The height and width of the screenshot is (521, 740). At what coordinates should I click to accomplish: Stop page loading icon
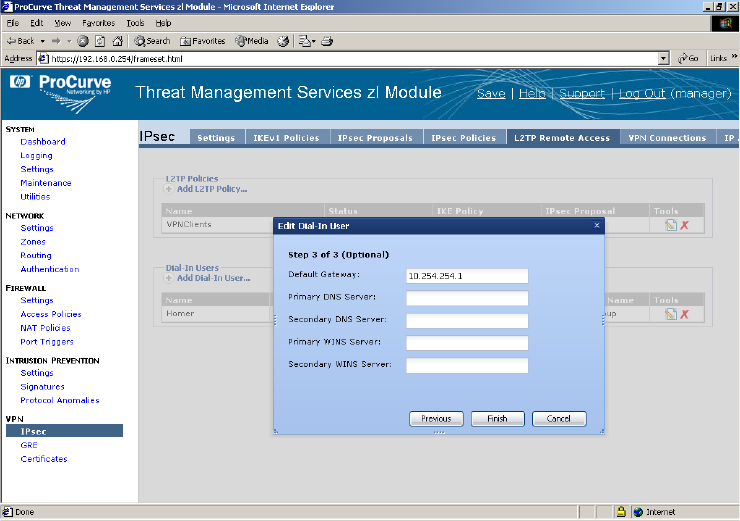point(83,41)
